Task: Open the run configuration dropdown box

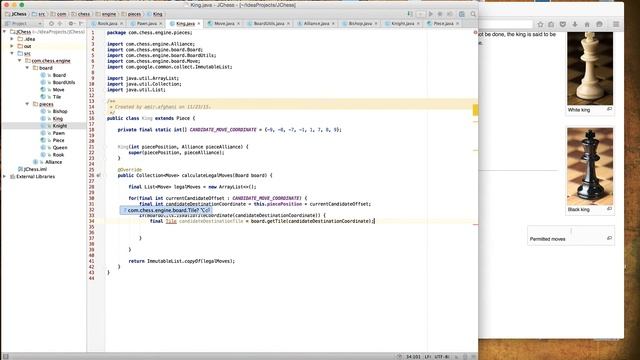Action: pos(420,14)
